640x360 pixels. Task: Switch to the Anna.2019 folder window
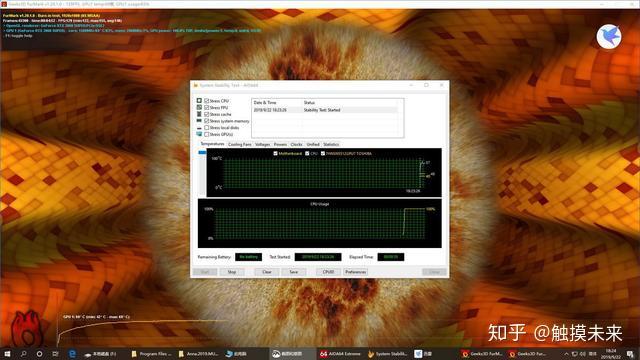point(198,354)
